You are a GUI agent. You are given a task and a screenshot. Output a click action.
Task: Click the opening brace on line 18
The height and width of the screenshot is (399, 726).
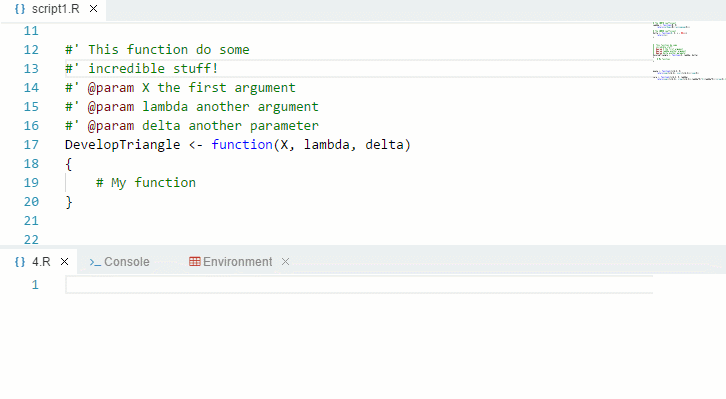(69, 164)
